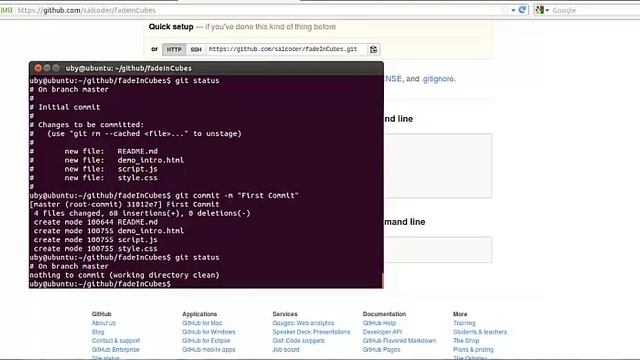
Task: Open the Training link under More
Action: (464, 323)
